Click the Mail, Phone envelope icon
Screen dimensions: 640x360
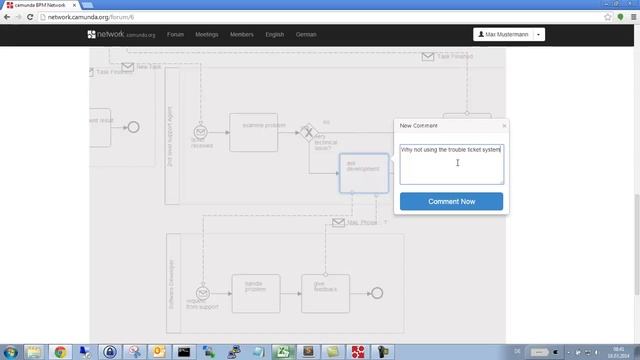tap(338, 222)
